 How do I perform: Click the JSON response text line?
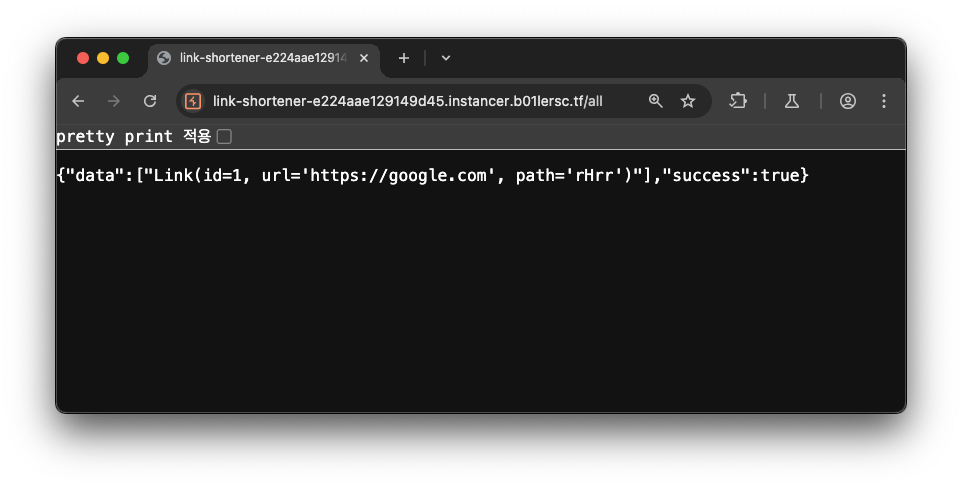coord(433,175)
